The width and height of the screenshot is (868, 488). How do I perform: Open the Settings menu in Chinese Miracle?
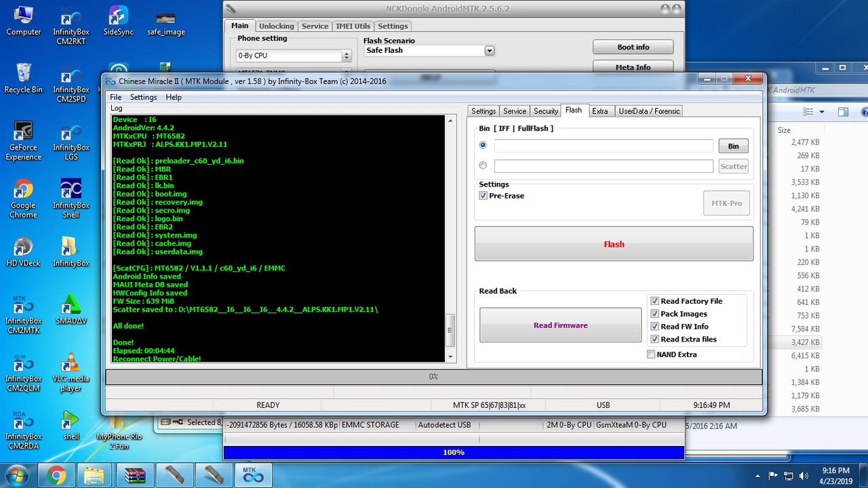click(x=143, y=98)
